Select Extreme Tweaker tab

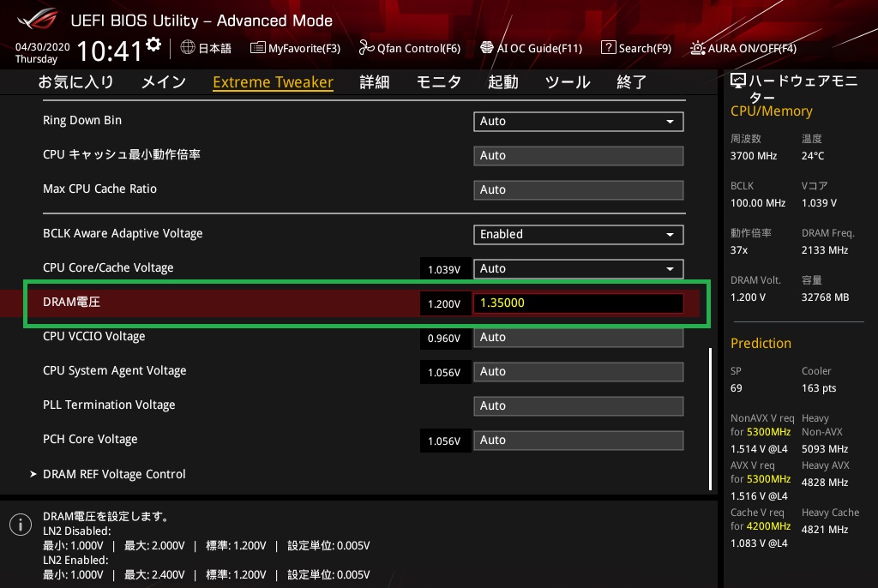pos(273,82)
